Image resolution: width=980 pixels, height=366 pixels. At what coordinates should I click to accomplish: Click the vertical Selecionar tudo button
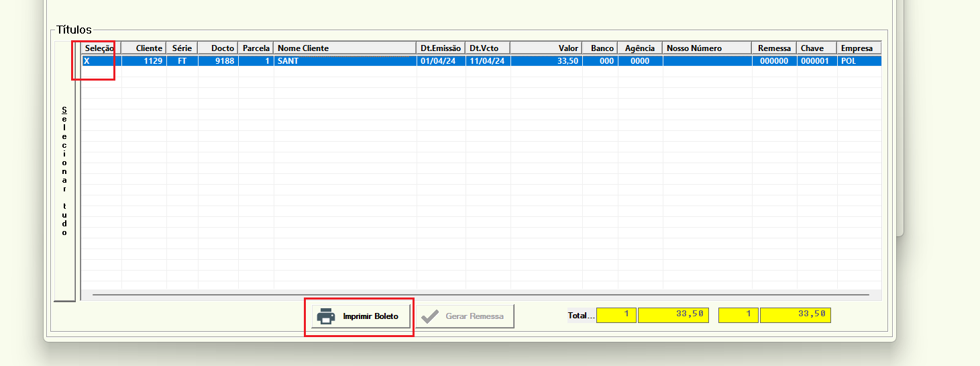(x=64, y=171)
